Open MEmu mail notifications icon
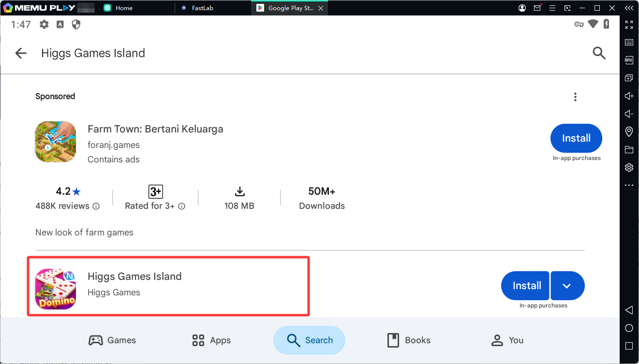 [537, 8]
